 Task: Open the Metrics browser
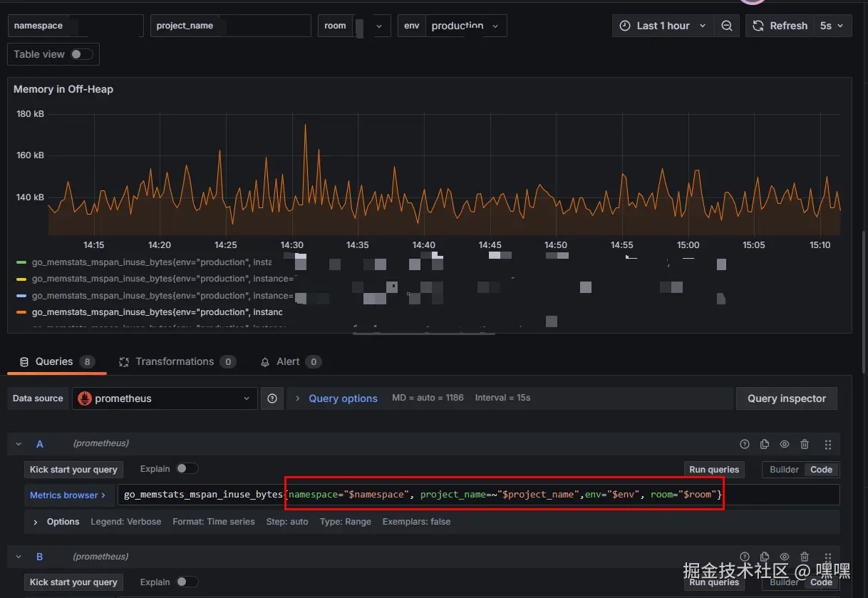click(68, 495)
